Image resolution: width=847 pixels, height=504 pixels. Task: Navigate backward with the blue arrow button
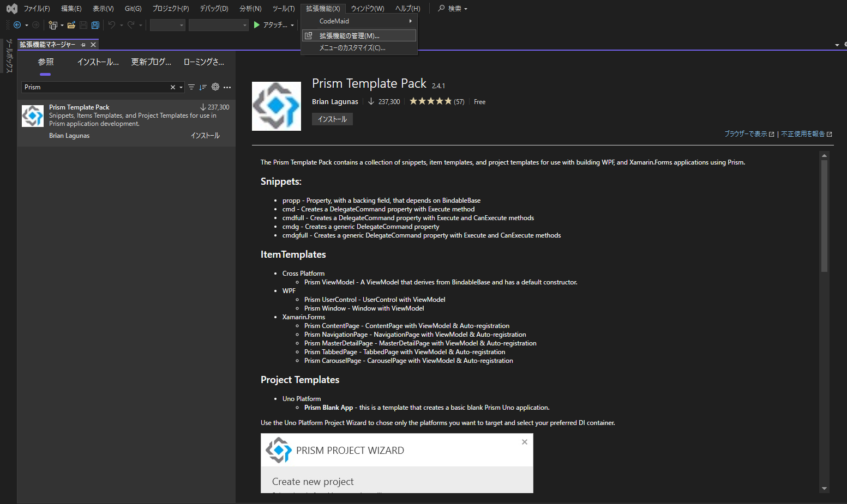click(x=17, y=25)
